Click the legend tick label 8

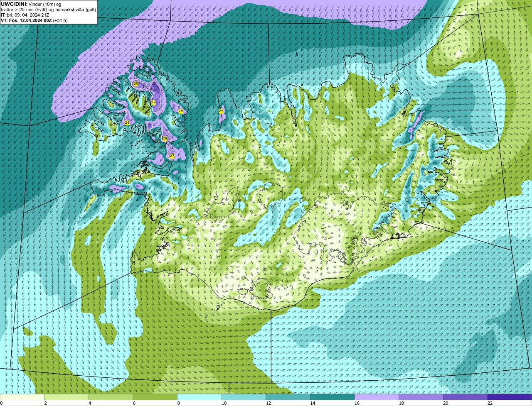178,403
